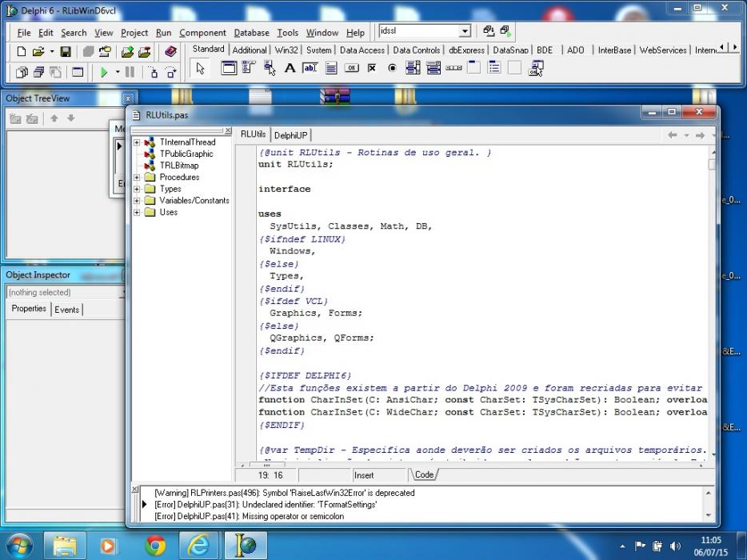Screen dimensions: 747x560
Task: Select the Edit box component icon
Action: (310, 68)
